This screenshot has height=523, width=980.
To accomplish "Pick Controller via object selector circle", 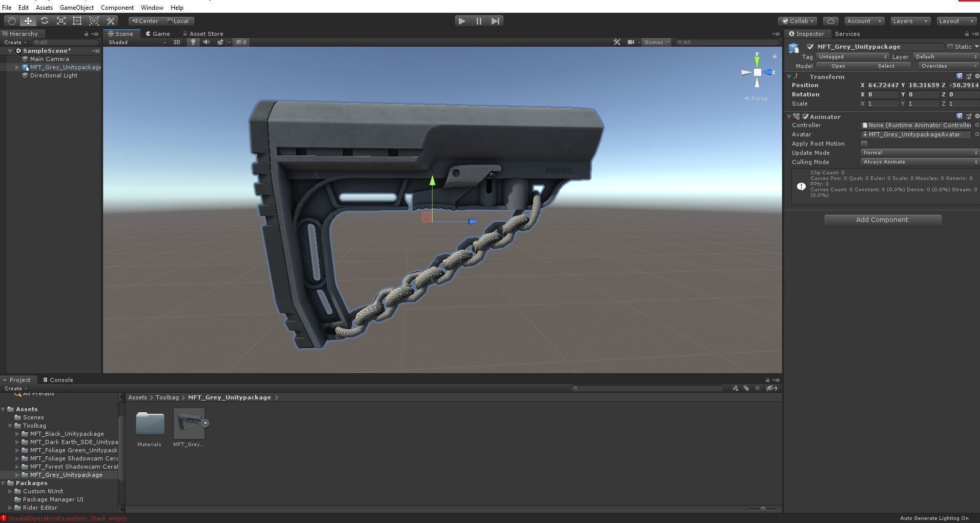I will (976, 125).
